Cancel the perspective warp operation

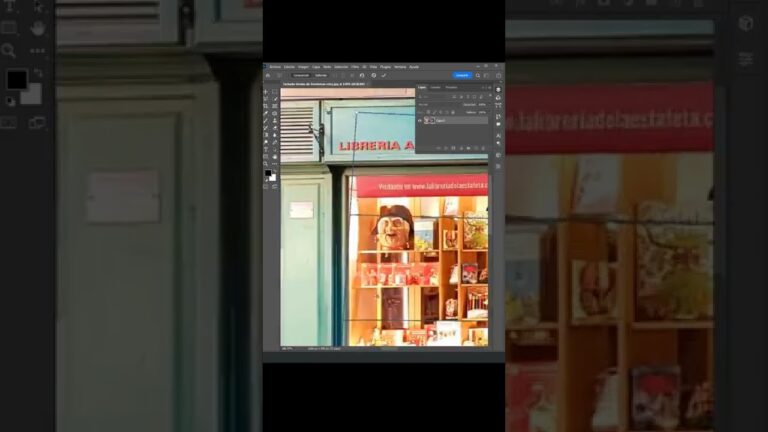(x=374, y=75)
